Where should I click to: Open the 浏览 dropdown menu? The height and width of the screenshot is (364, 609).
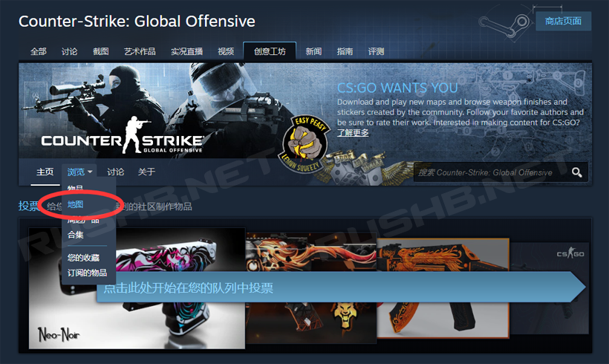tap(79, 172)
